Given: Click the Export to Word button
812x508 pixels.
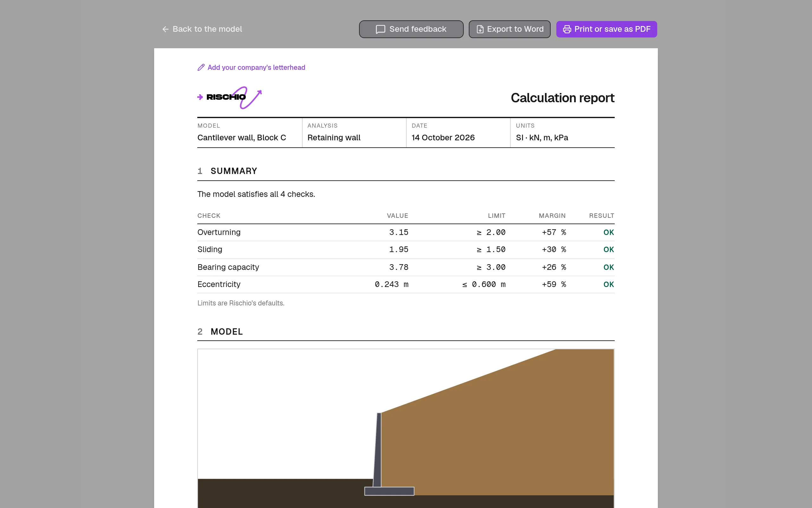Looking at the screenshot, I should [509, 29].
